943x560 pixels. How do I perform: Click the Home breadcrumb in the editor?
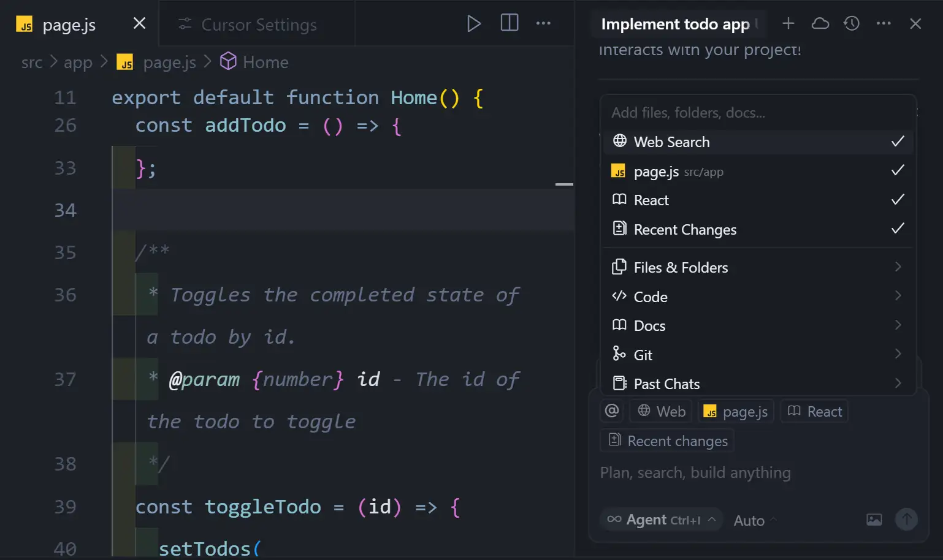pos(265,62)
